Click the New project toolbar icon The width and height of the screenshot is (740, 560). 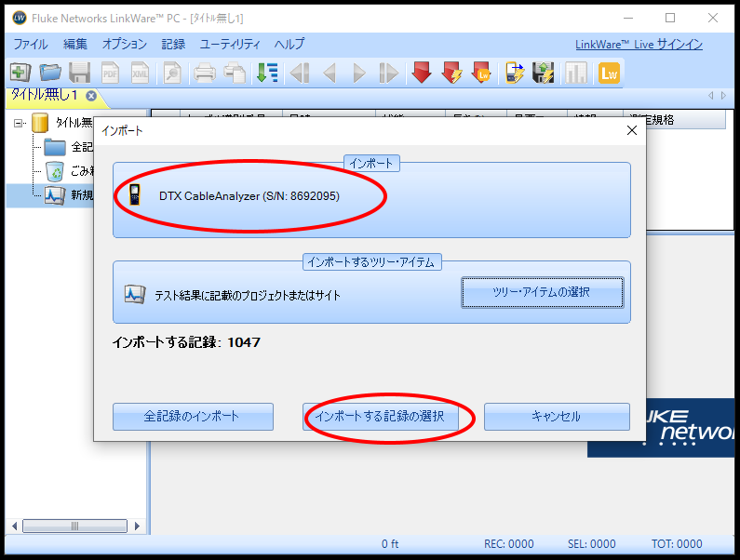20,73
